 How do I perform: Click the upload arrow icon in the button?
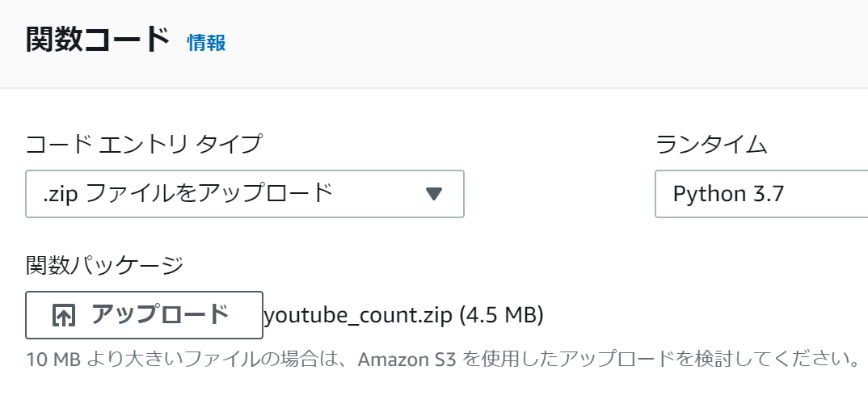point(64,315)
